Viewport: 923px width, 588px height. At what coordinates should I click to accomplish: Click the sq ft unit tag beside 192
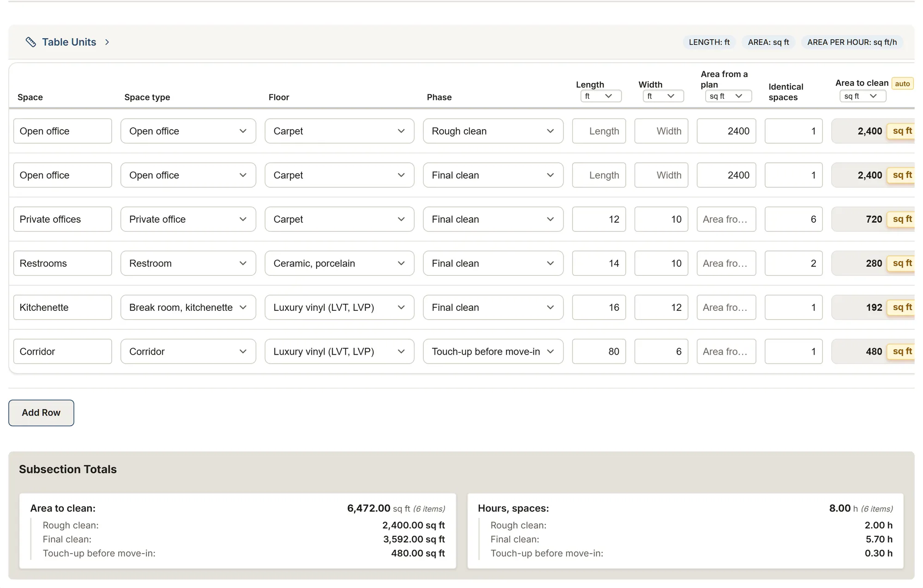[901, 307]
